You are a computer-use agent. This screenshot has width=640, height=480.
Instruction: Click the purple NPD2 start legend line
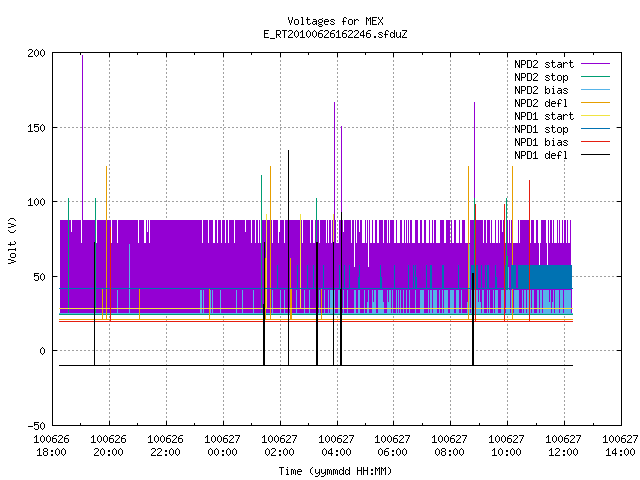pos(595,64)
